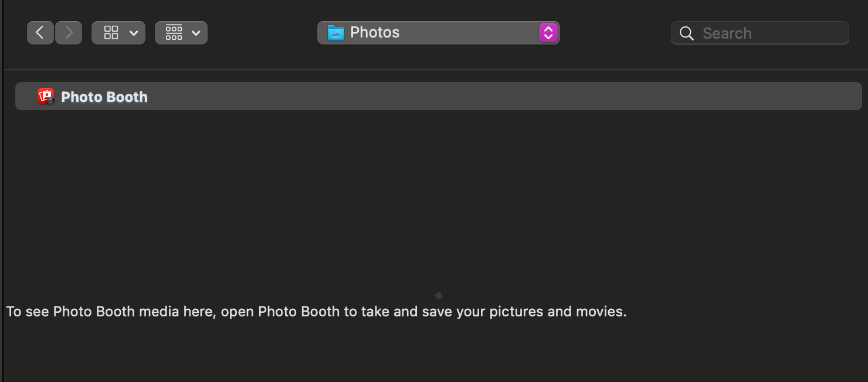Click empty toolbar space left of Search
The width and height of the screenshot is (868, 382).
616,33
